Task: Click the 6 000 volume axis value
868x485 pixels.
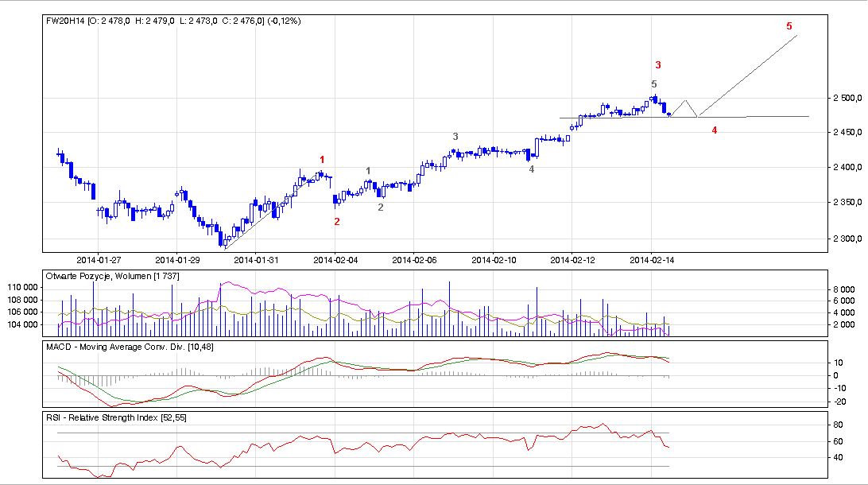Action: click(844, 301)
